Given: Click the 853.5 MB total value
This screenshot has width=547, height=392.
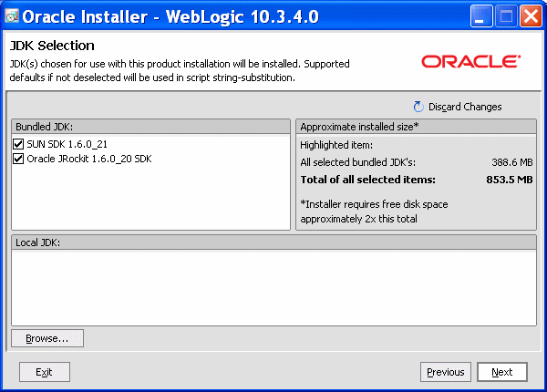Looking at the screenshot, I should (510, 180).
